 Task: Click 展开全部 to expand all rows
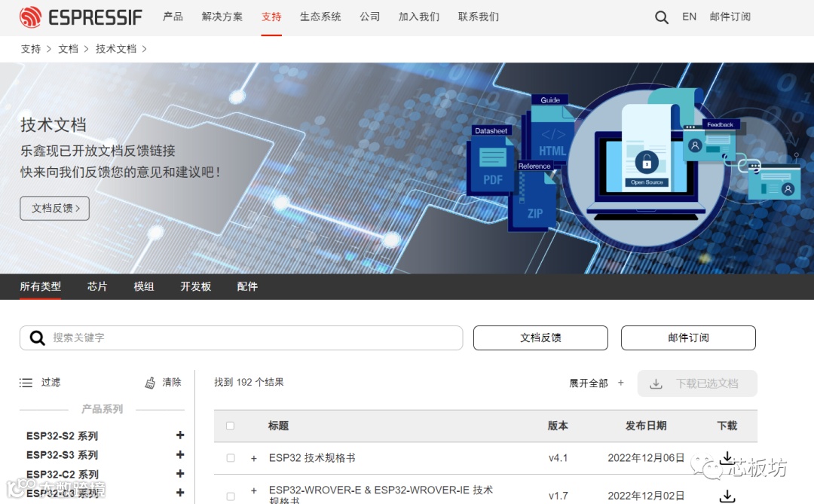tap(588, 383)
